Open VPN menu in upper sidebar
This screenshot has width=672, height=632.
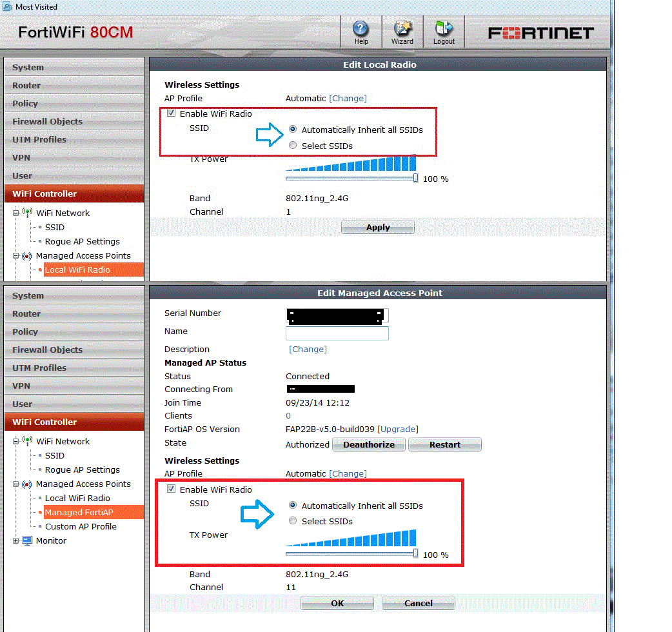click(x=74, y=157)
